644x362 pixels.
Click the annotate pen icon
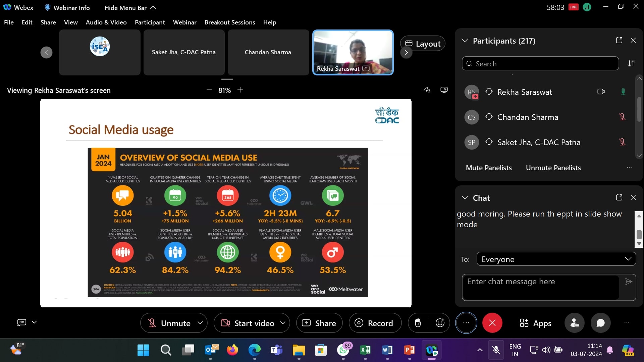(x=427, y=90)
